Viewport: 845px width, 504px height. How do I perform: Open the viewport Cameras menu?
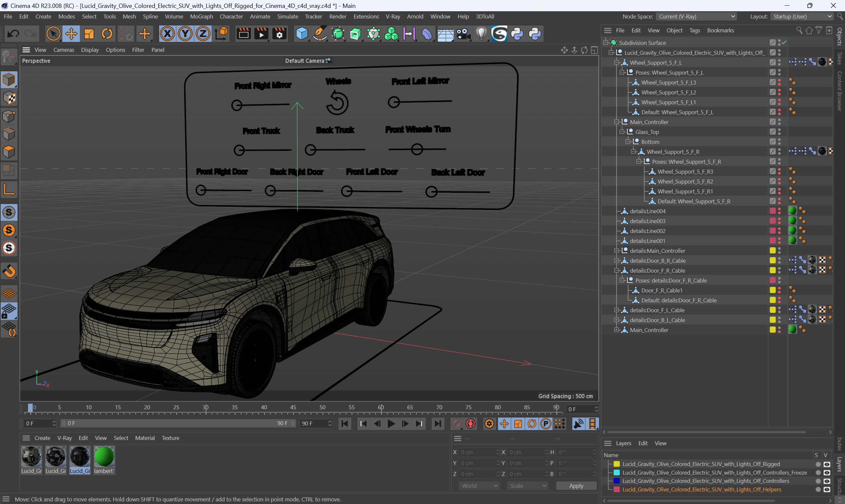point(63,50)
